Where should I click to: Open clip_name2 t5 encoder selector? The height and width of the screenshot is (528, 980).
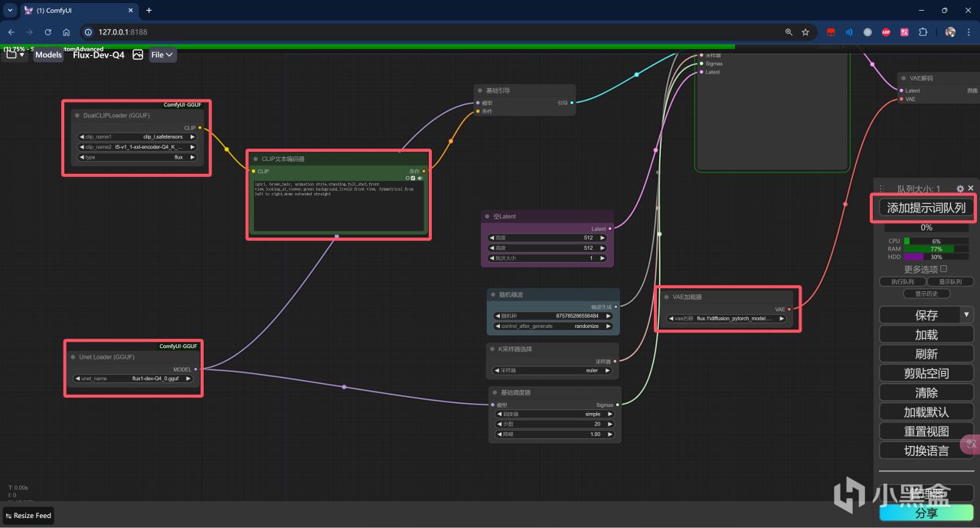tap(137, 147)
